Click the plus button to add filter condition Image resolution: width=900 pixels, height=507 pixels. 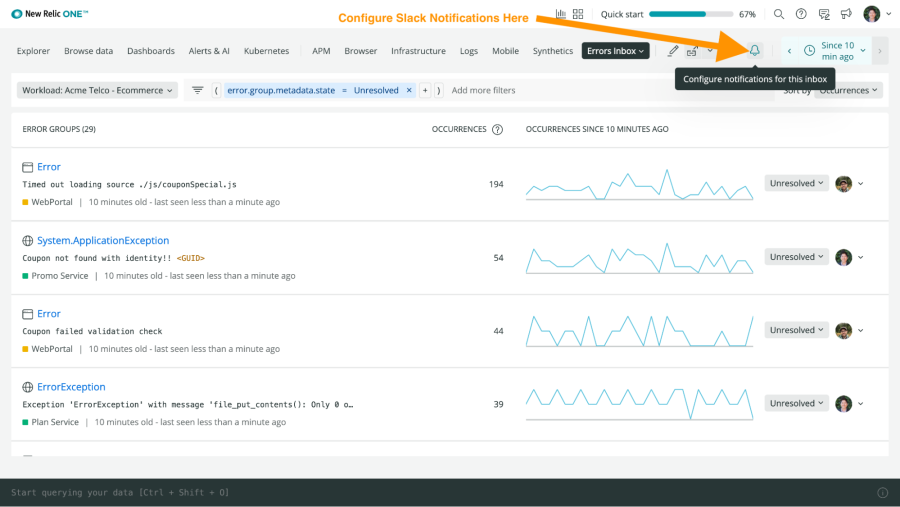click(425, 90)
